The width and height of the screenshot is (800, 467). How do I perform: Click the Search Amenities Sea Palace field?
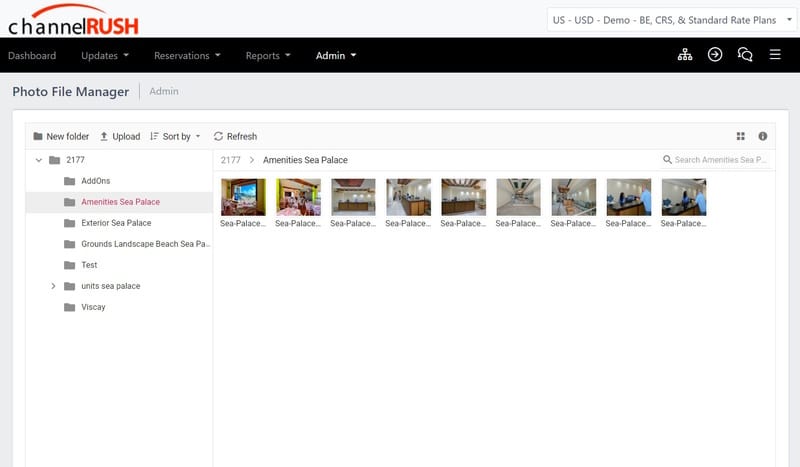(x=716, y=160)
